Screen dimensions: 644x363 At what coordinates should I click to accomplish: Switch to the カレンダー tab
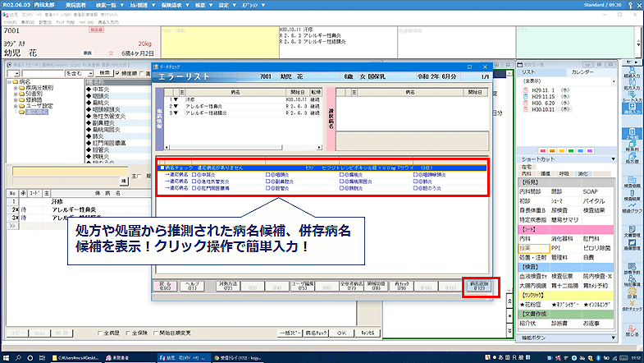point(584,72)
